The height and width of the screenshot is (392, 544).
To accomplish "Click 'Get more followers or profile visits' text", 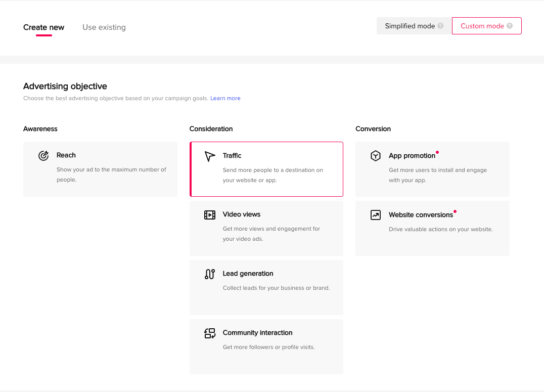I will 268,347.
